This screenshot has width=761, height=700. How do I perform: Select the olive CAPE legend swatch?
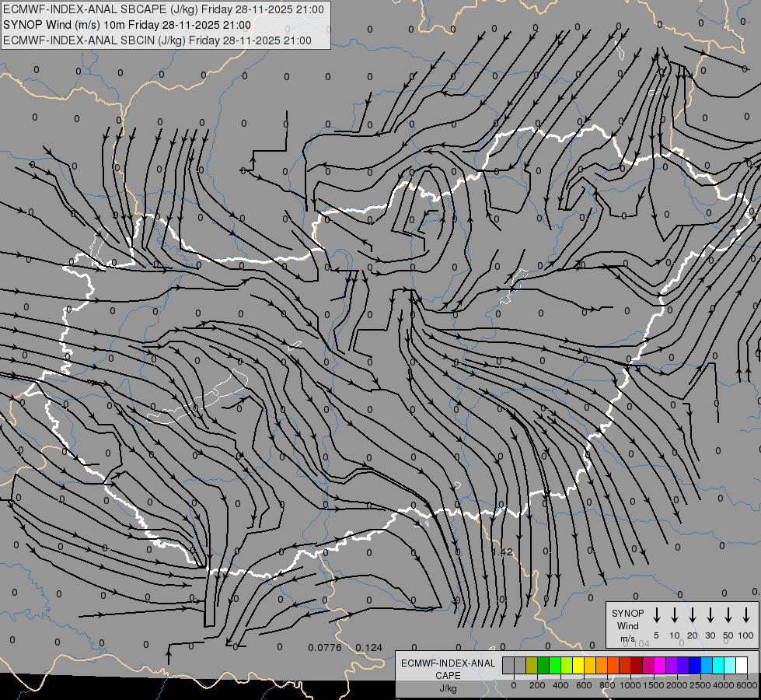[x=532, y=665]
